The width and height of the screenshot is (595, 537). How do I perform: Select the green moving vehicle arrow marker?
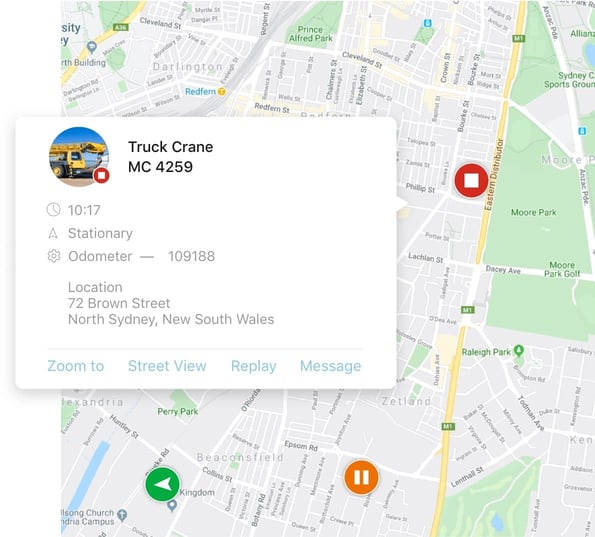162,484
